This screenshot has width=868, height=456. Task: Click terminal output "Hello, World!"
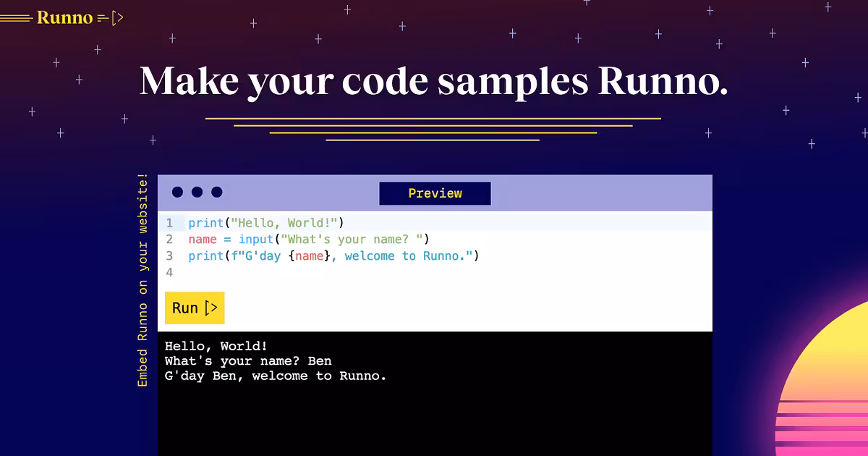click(x=216, y=346)
